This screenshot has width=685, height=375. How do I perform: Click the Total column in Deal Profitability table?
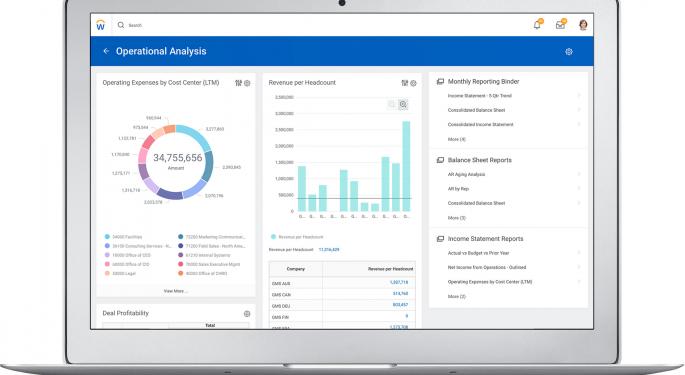click(x=210, y=326)
